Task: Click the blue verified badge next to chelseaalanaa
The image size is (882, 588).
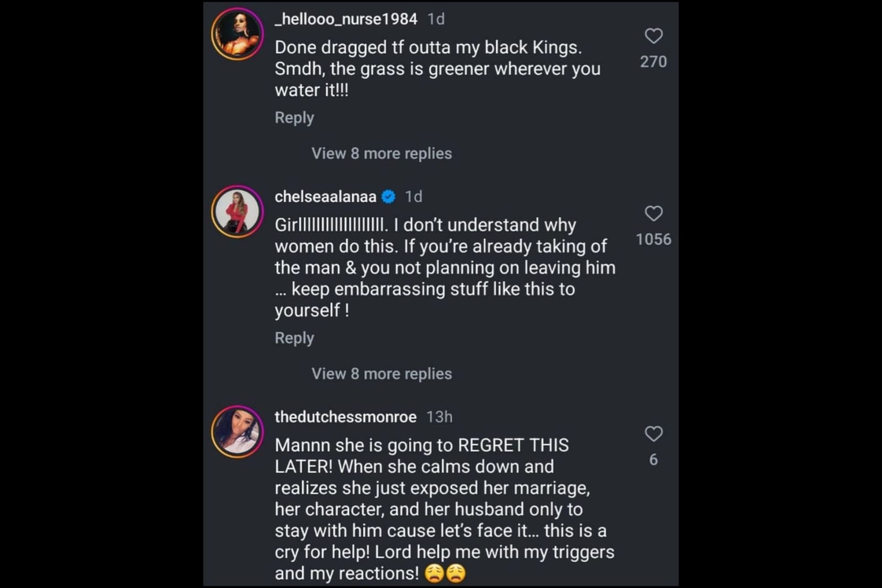Action: pyautogui.click(x=389, y=196)
